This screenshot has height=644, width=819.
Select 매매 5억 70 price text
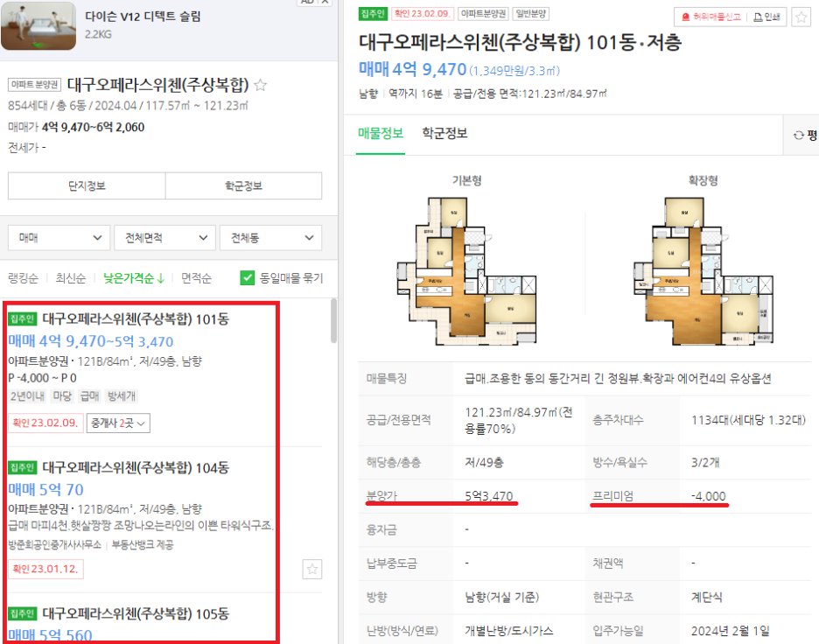45,490
